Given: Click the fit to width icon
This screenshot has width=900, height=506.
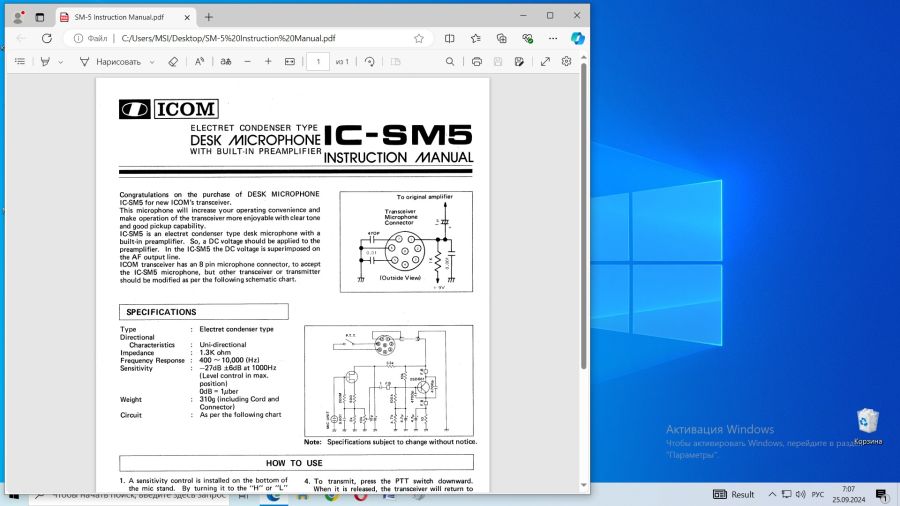Looking at the screenshot, I should coord(290,61).
